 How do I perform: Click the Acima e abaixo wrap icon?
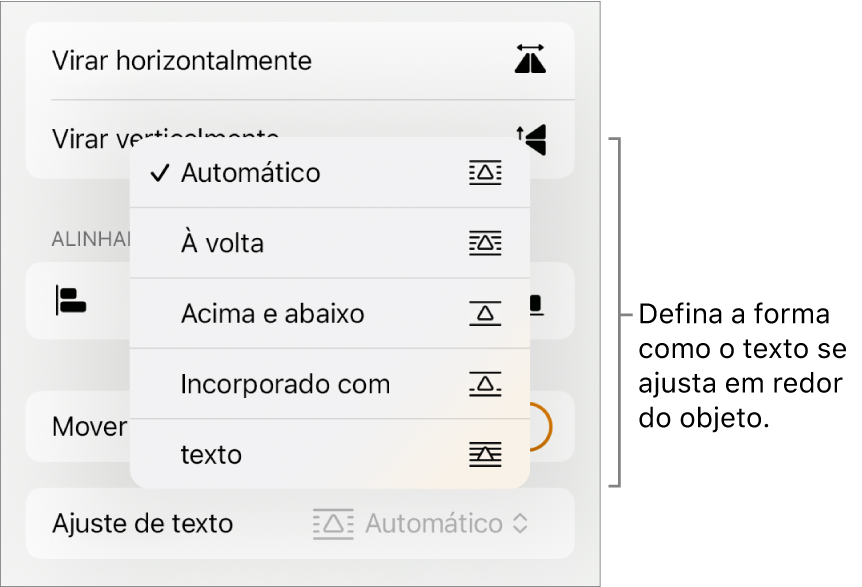point(486,314)
